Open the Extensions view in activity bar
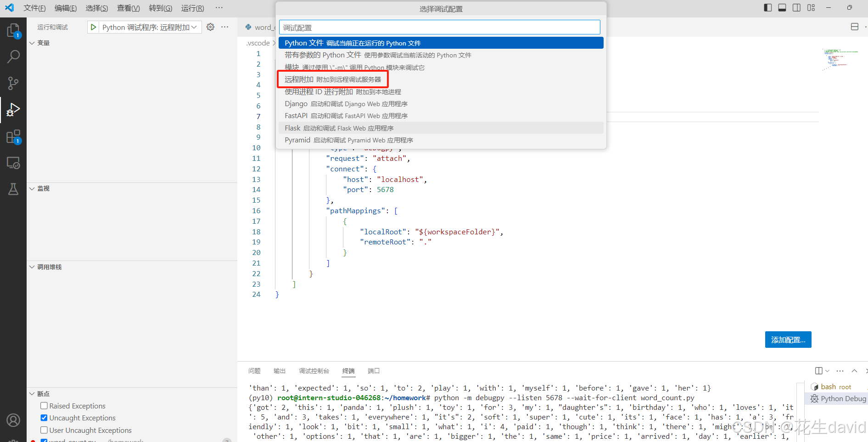868x442 pixels. tap(13, 136)
